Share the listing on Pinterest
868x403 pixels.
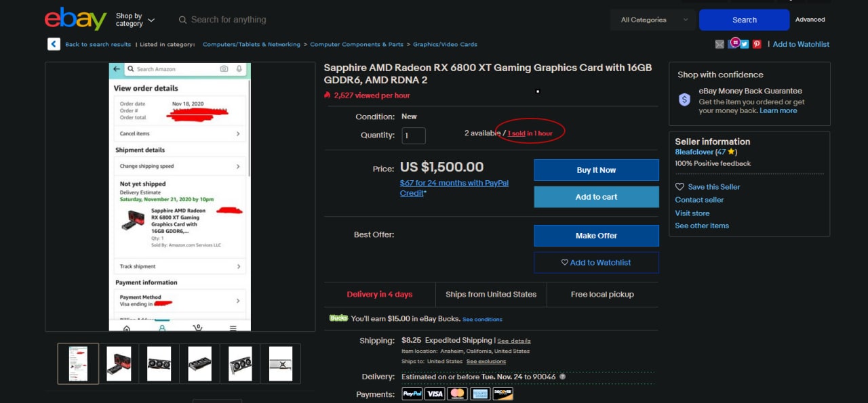757,44
